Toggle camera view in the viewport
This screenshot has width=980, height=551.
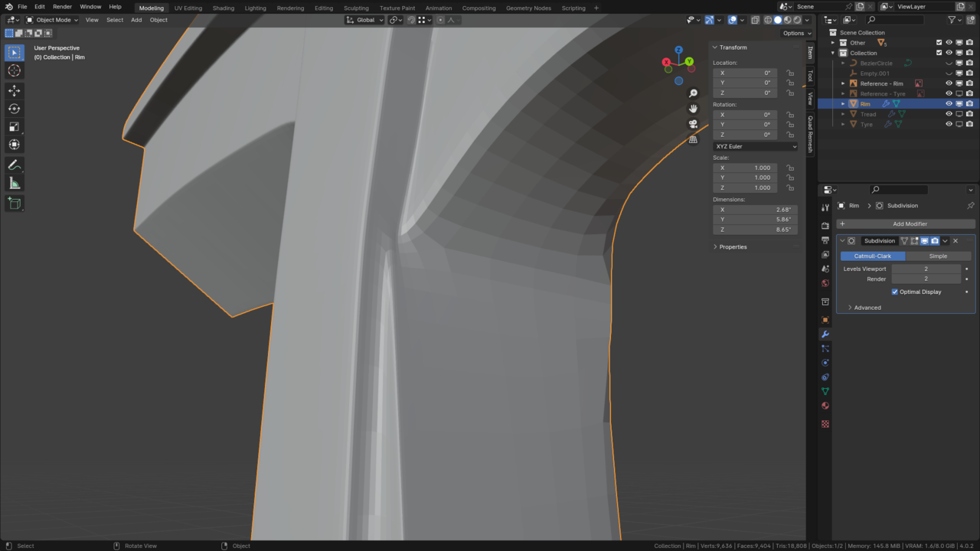[x=693, y=124]
